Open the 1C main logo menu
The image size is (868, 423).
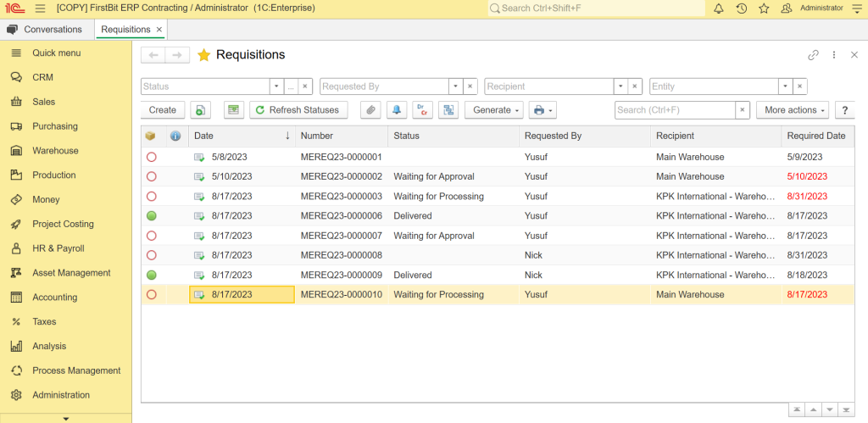[15, 8]
